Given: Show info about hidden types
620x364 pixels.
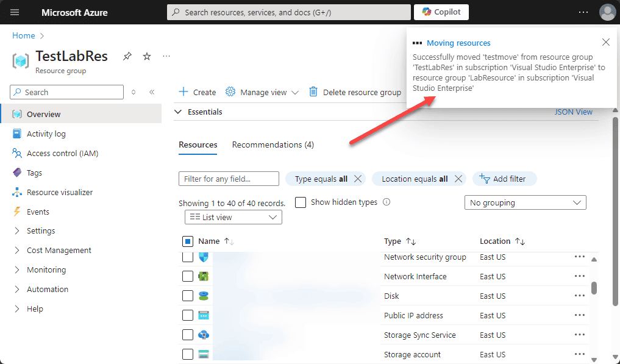Looking at the screenshot, I should (x=387, y=202).
